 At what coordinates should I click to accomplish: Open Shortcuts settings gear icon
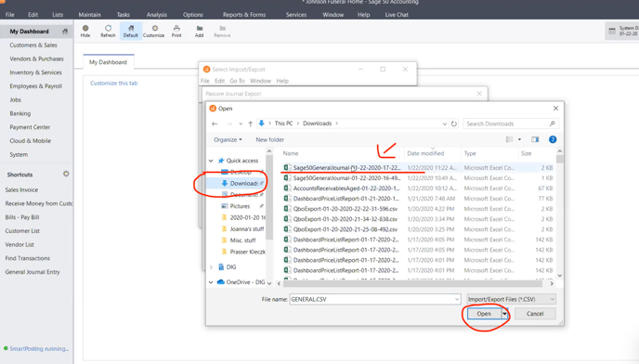(x=66, y=174)
